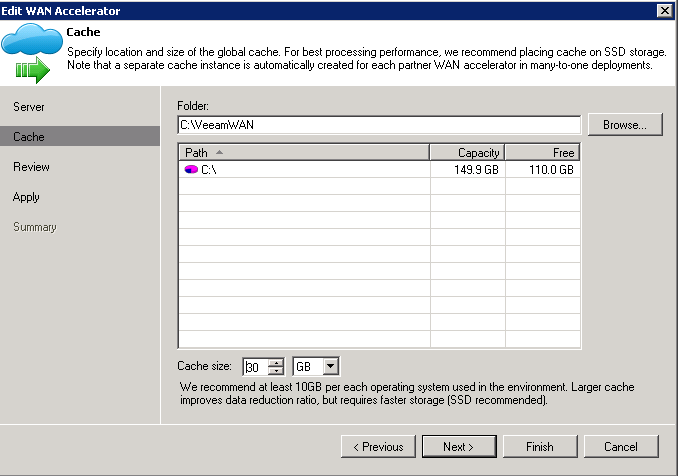Select the C:\ drive row
Viewport: 678px width, 476px height.
(x=379, y=169)
